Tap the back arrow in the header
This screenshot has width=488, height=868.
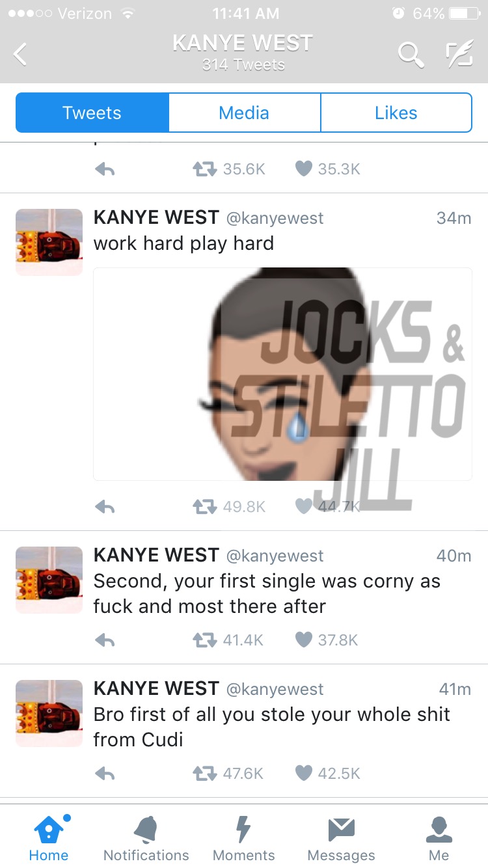(21, 54)
